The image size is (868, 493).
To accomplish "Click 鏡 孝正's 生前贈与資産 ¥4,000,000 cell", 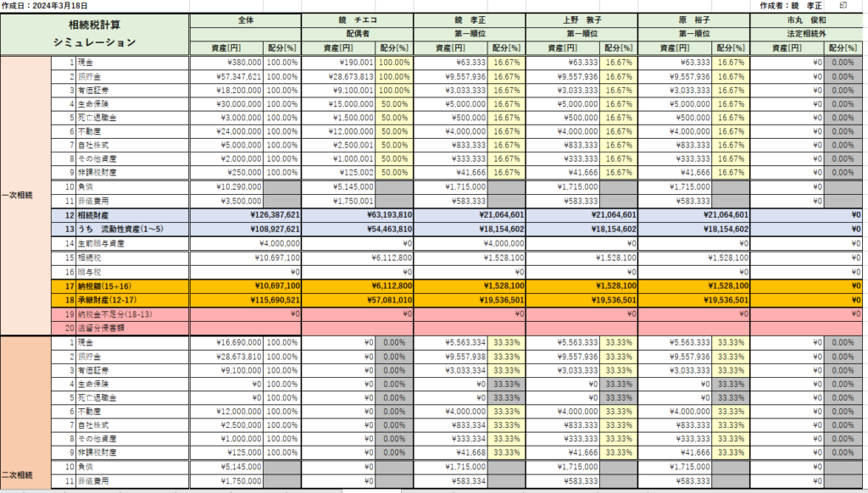I will point(469,242).
